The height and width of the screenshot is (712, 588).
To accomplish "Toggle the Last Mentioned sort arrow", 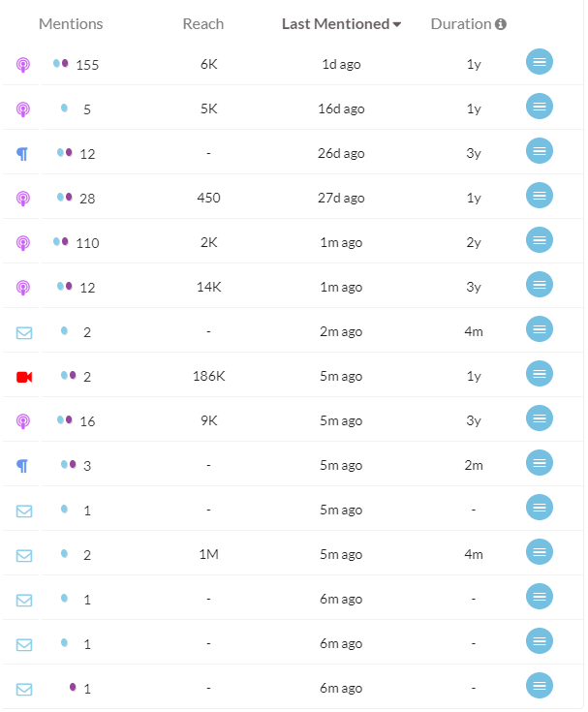I will coord(397,24).
